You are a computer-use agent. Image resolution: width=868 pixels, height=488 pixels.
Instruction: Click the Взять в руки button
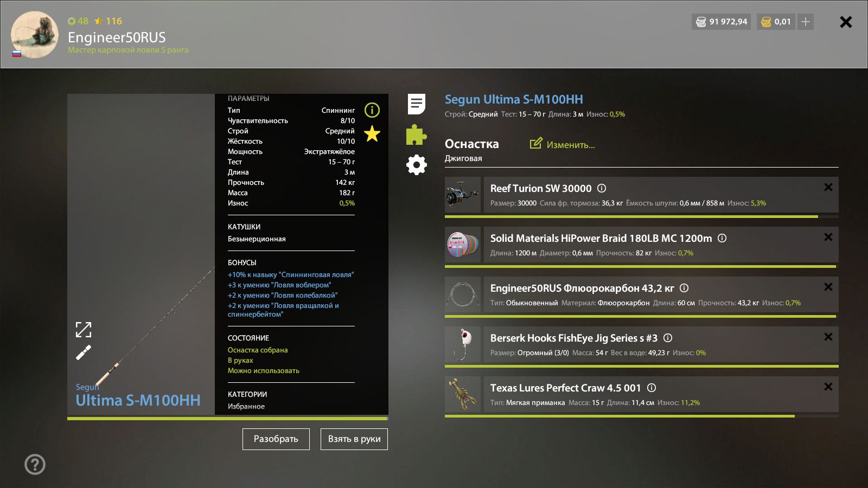click(354, 439)
